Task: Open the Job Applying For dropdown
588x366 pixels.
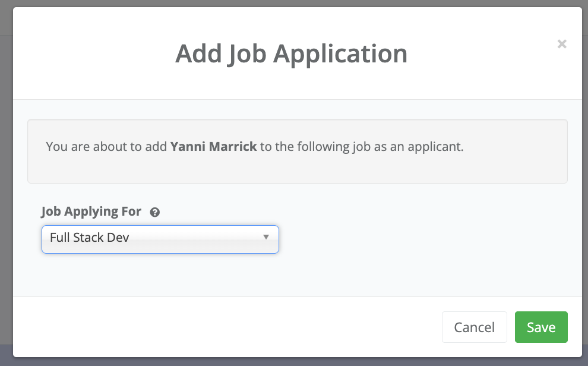Action: pos(160,239)
